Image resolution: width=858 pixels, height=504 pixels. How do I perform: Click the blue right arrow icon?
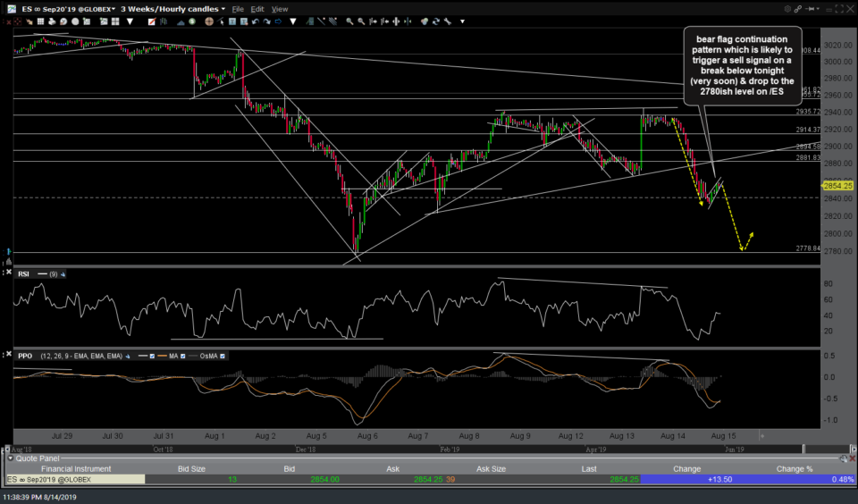pos(279,21)
